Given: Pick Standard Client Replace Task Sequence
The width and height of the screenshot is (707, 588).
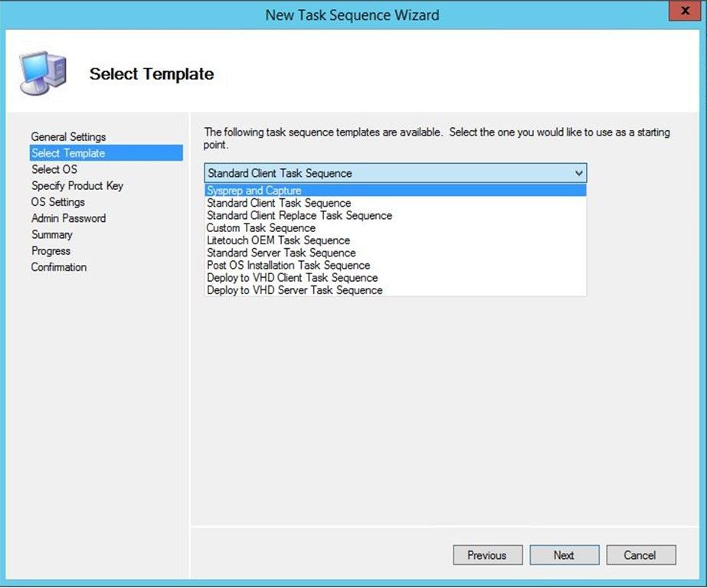Looking at the screenshot, I should pos(395,215).
